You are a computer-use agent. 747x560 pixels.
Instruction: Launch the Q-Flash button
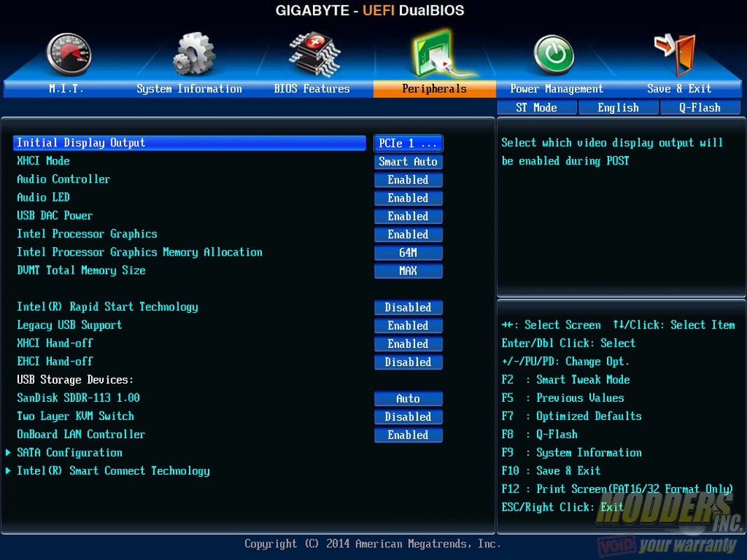point(700,108)
